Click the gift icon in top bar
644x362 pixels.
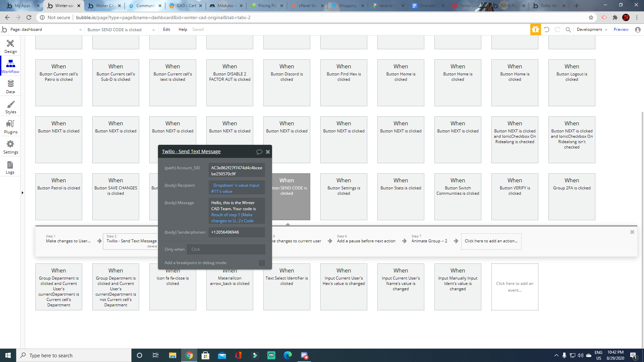click(535, 29)
